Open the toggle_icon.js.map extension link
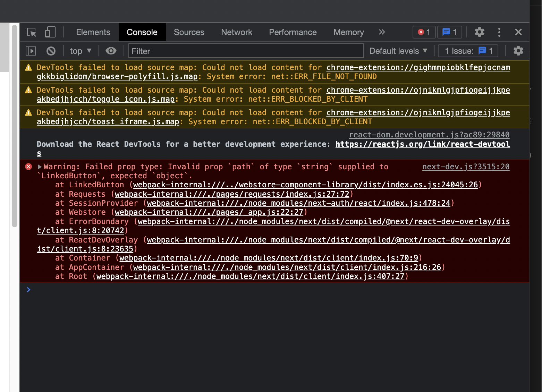 pos(273,94)
